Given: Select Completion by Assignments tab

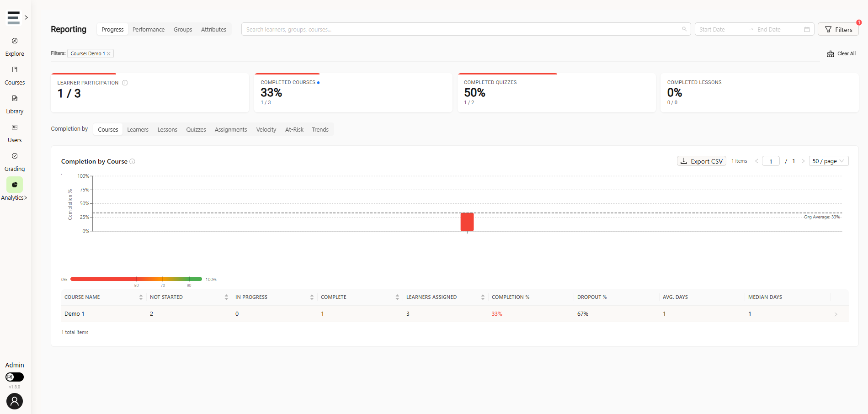Looking at the screenshot, I should coord(231,129).
